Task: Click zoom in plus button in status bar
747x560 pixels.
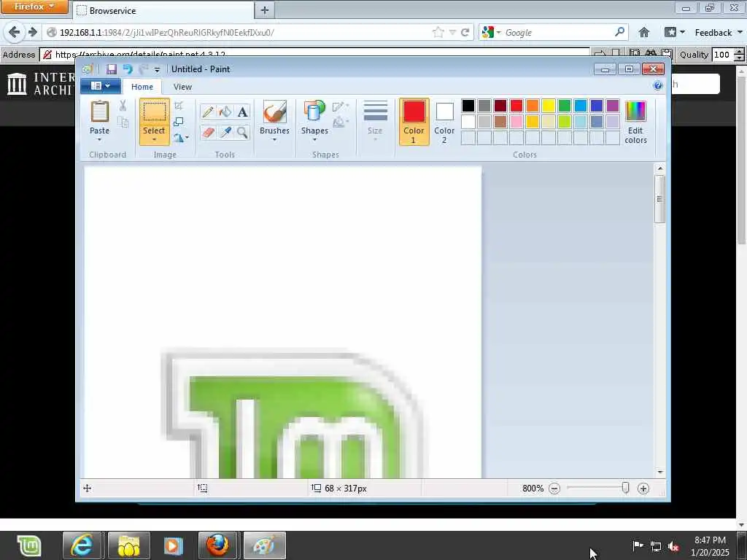Action: 643,489
